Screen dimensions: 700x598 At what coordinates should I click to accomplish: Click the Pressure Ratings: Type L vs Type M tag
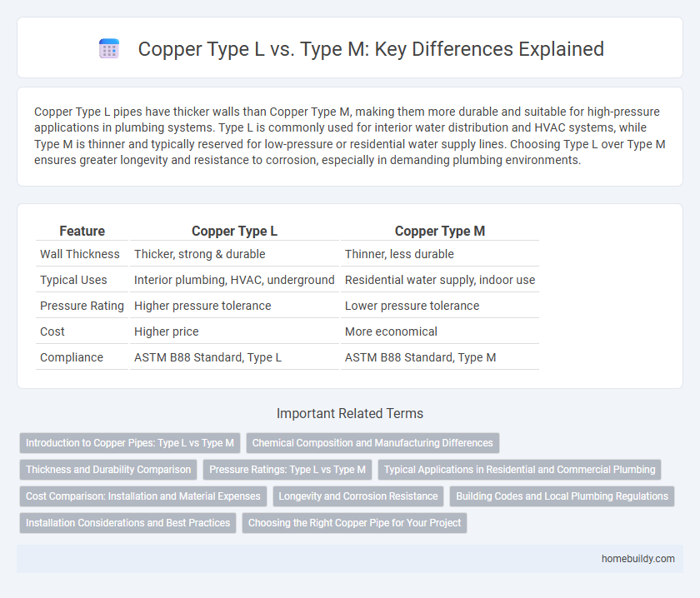287,470
